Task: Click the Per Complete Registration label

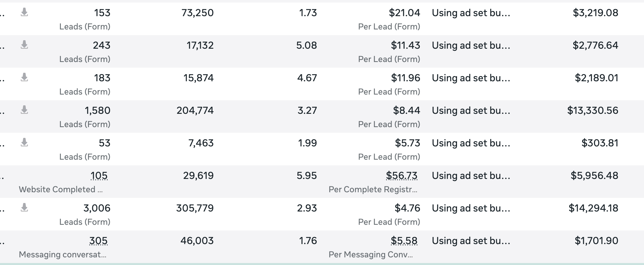Action: (373, 189)
